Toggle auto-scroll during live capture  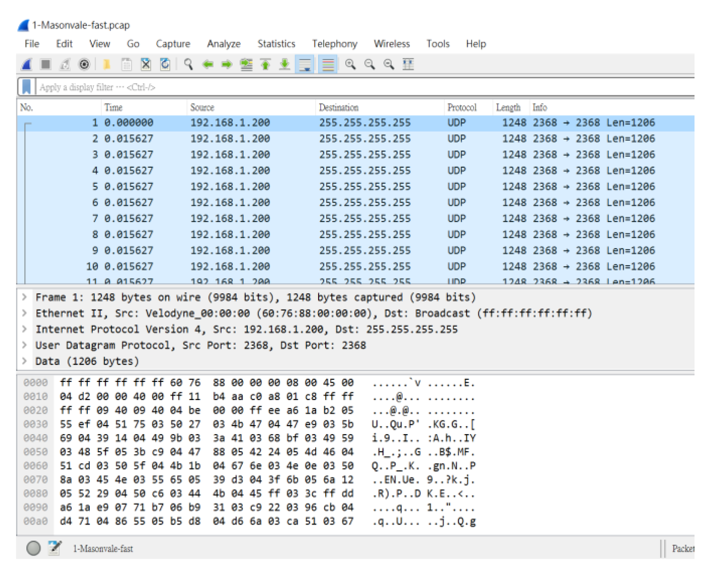pos(305,64)
